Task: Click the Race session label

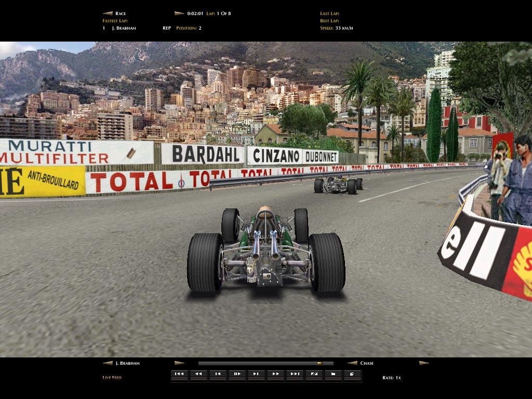Action: pos(121,14)
